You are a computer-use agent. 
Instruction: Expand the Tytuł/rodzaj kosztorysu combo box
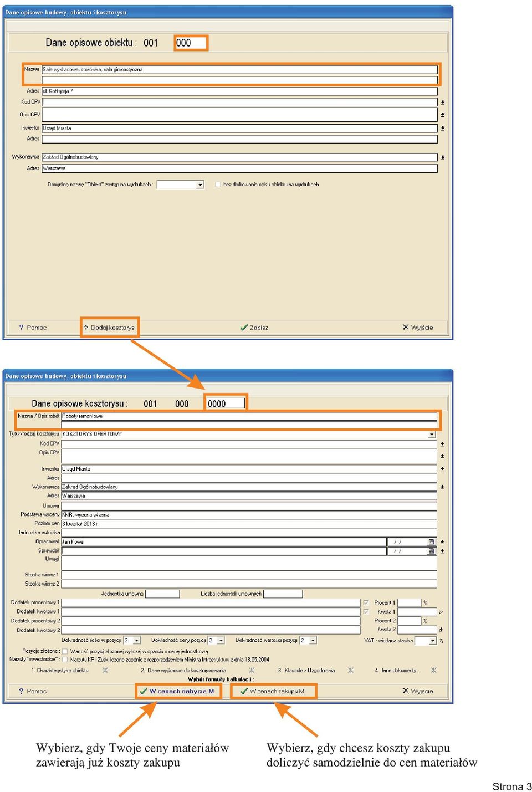coord(432,435)
